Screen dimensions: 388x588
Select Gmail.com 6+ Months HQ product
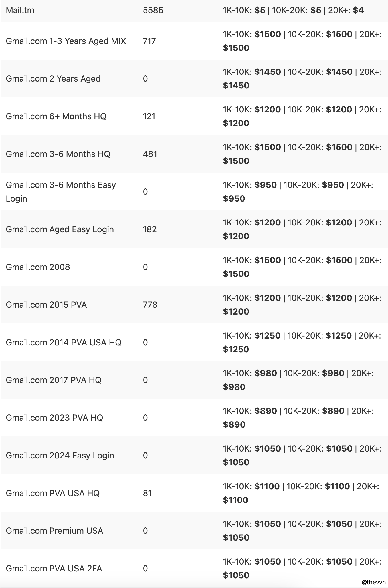click(56, 116)
